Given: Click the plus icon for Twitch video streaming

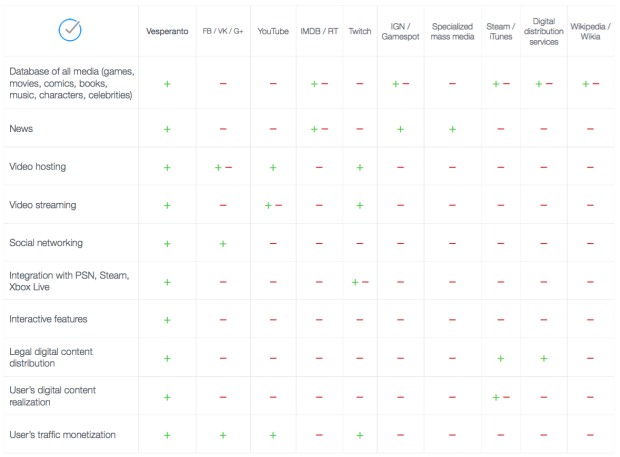Looking at the screenshot, I should pos(360,205).
